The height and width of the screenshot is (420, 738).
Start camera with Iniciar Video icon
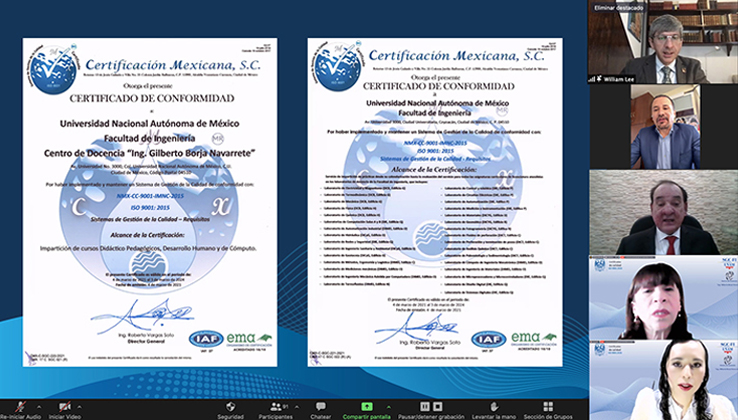tap(64, 407)
